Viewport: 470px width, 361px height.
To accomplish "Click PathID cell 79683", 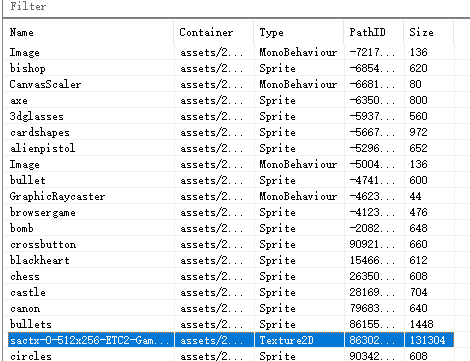I will [372, 308].
